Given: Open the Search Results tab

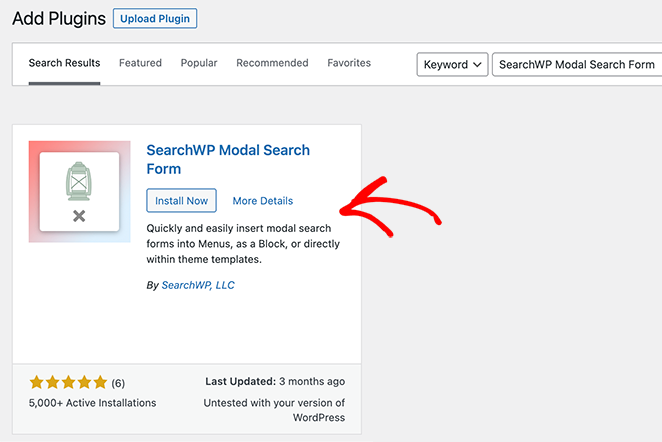Looking at the screenshot, I should [64, 63].
